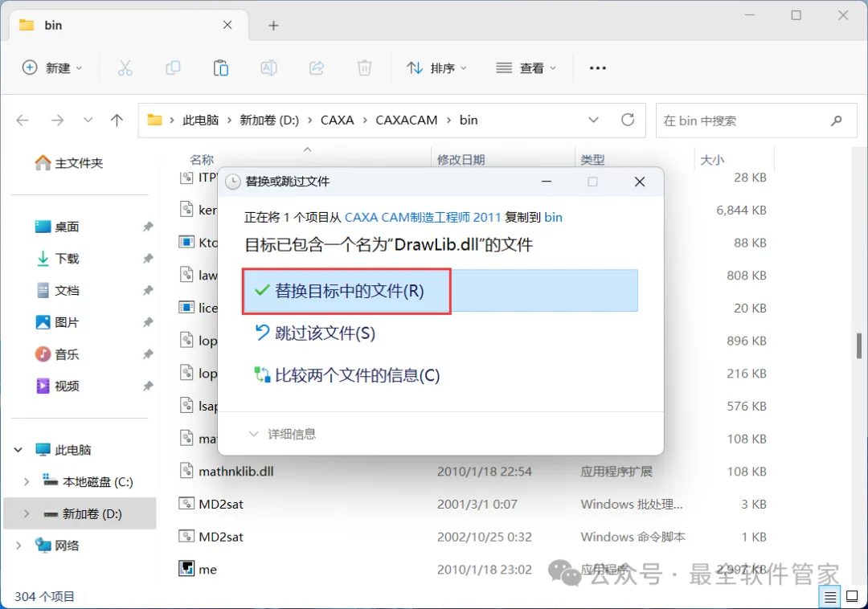Choose 比较两个文件的信息(C) option
The width and height of the screenshot is (868, 609).
346,375
